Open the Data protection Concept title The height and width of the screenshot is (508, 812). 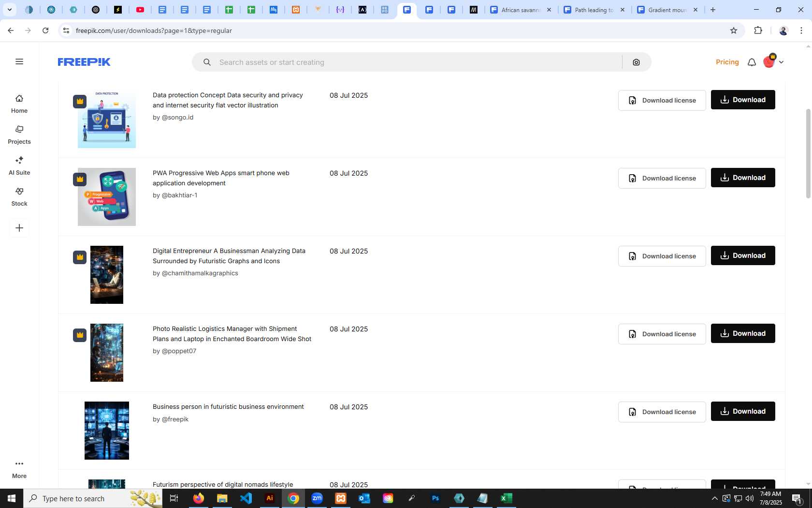click(228, 100)
